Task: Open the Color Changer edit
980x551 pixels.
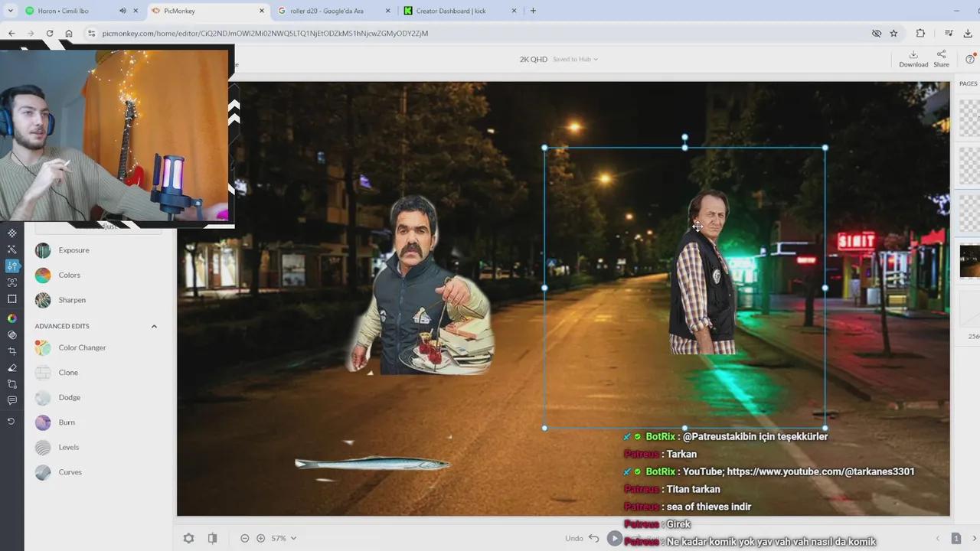Action: [82, 347]
